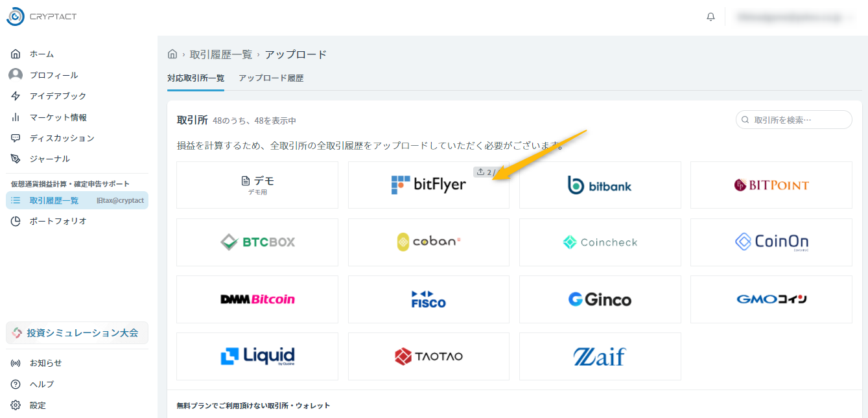Select the Coincheck exchange card

click(600, 242)
